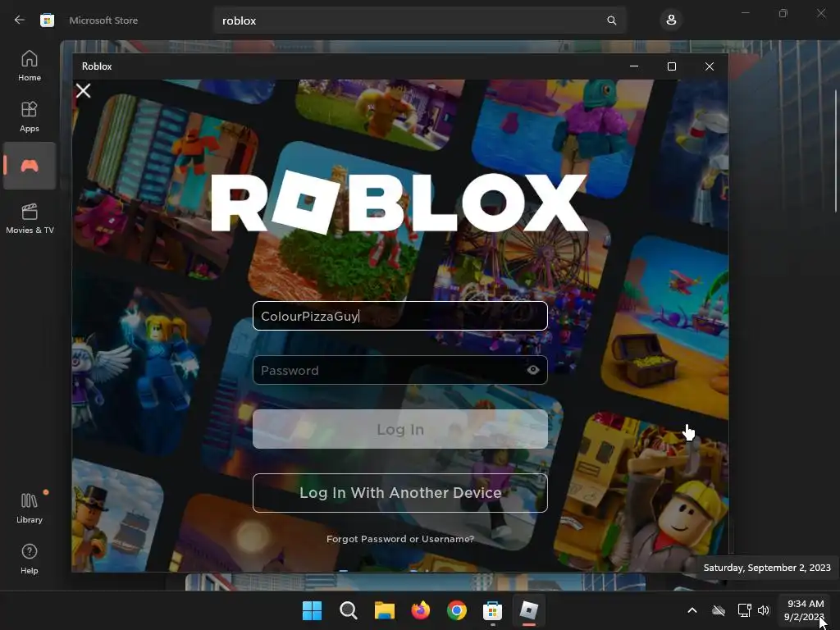Open Store Help
The height and width of the screenshot is (630, 840).
point(30,559)
